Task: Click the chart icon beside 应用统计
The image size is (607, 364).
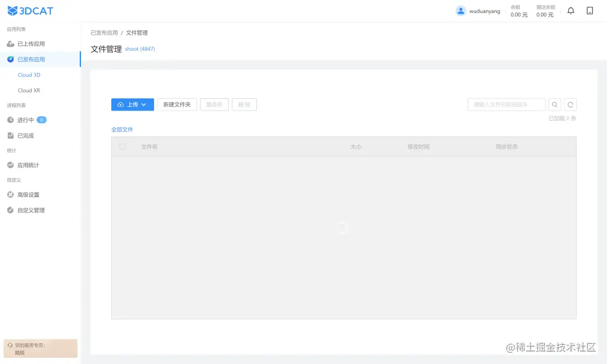Action: tap(11, 165)
